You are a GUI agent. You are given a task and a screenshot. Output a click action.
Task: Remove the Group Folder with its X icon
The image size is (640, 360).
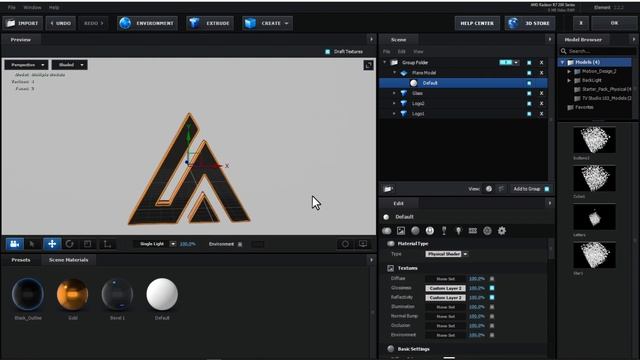tap(542, 63)
